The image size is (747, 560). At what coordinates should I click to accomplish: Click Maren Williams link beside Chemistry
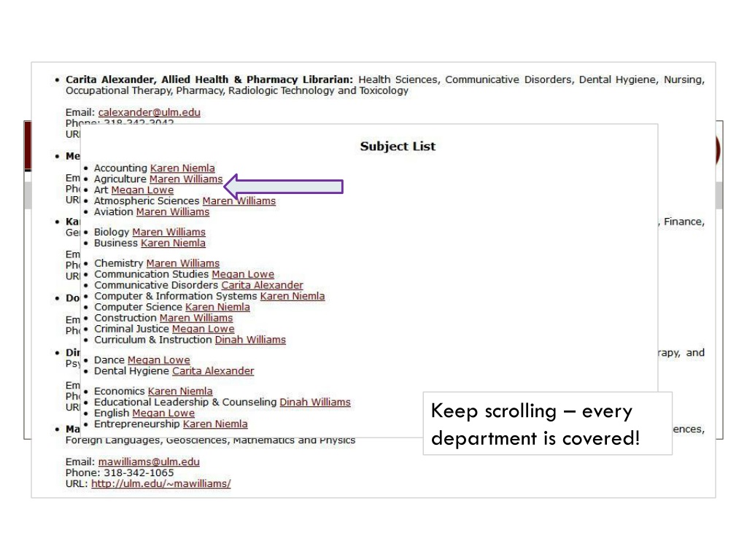coord(183,263)
